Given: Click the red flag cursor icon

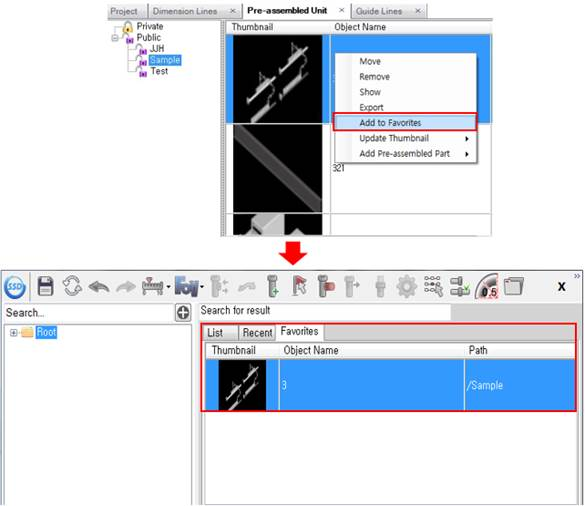Looking at the screenshot, I should coord(300,287).
